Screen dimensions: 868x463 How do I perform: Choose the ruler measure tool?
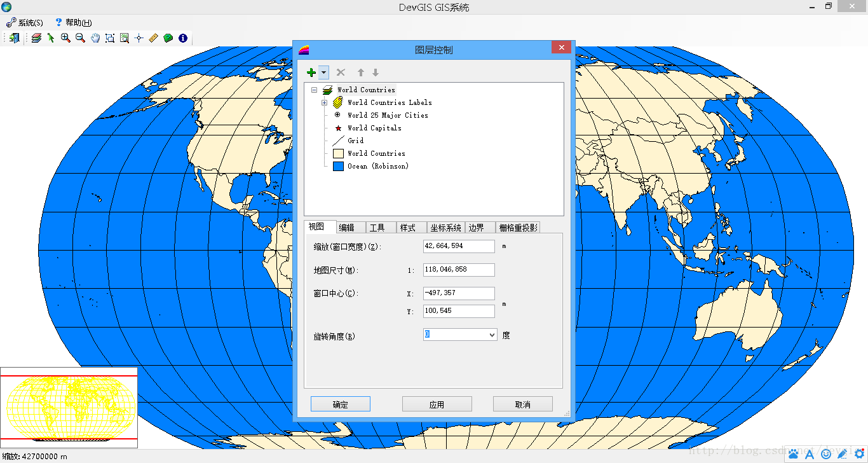tap(154, 38)
